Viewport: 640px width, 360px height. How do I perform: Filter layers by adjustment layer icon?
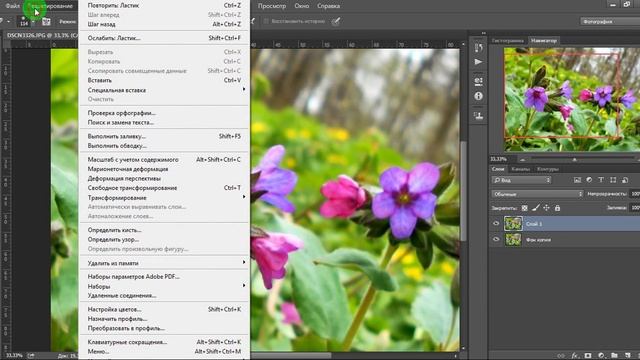pos(589,180)
